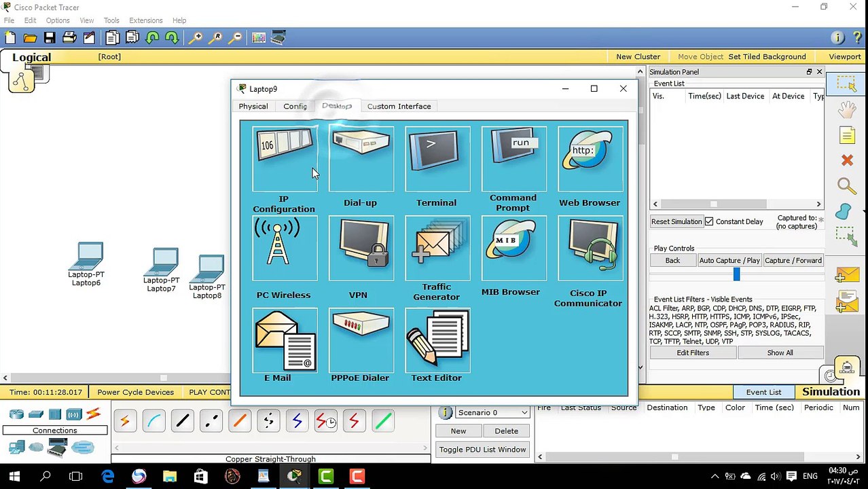Open the E Mail application
Viewport: 868px width, 489px height.
click(x=285, y=340)
